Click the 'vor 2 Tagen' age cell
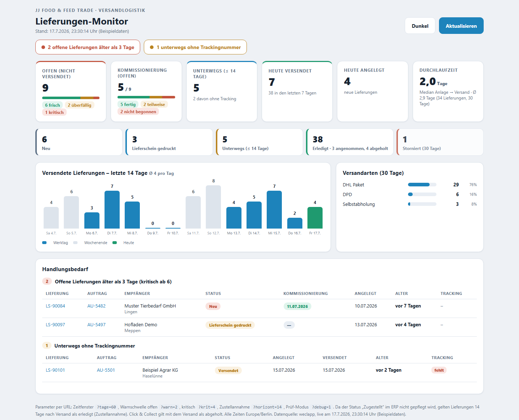Viewport: 519px width, 420px height. (389, 370)
